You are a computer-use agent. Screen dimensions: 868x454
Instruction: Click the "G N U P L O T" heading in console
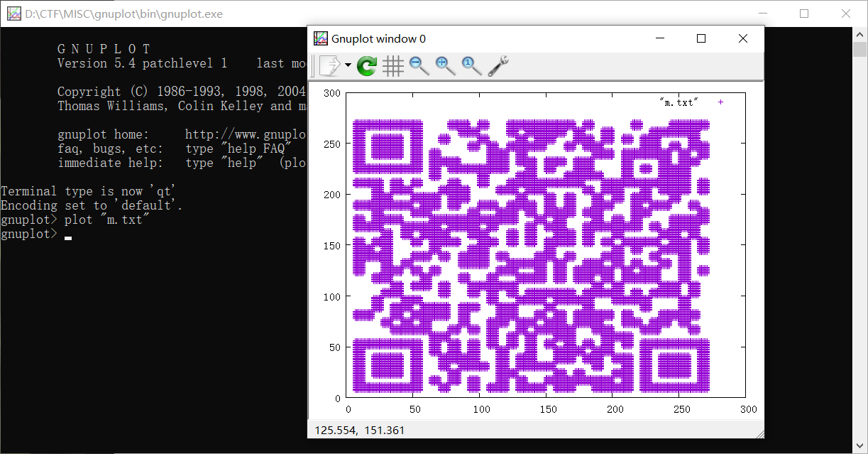tap(104, 49)
